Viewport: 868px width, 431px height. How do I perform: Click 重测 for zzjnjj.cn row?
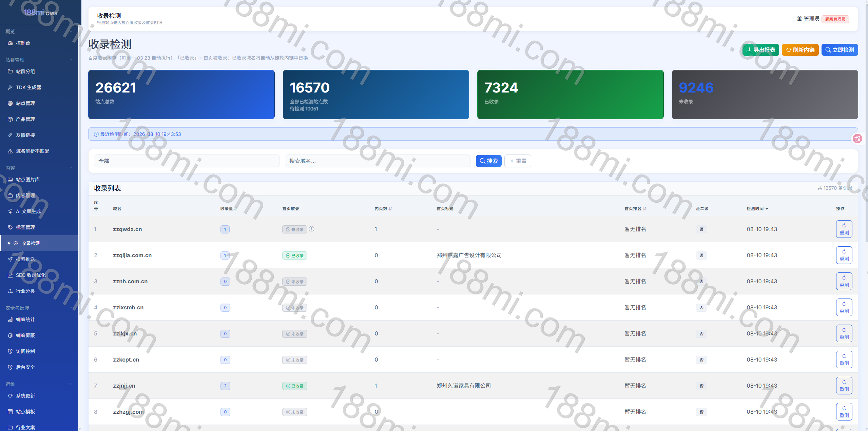click(x=844, y=386)
